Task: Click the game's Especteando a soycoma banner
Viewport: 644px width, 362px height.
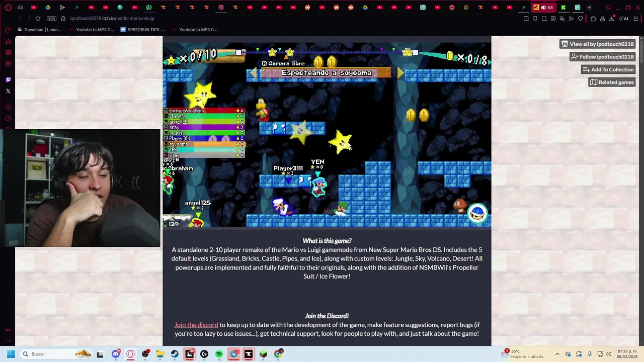Action: pos(327,73)
